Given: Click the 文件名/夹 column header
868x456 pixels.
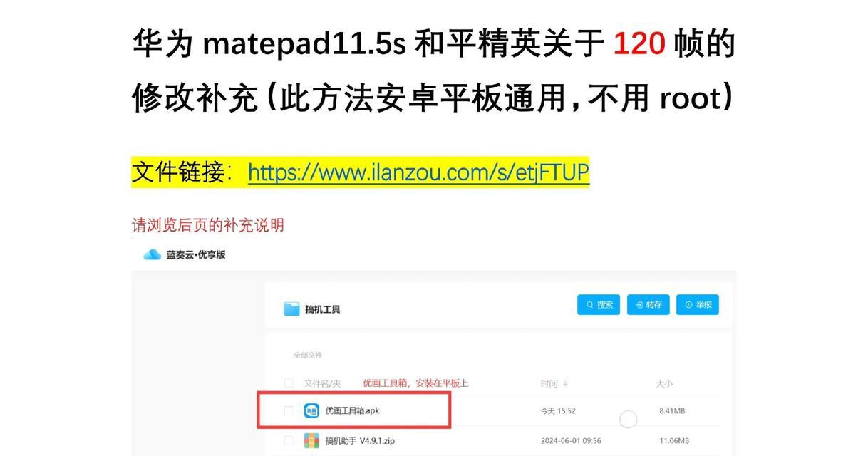Looking at the screenshot, I should coord(323,383).
